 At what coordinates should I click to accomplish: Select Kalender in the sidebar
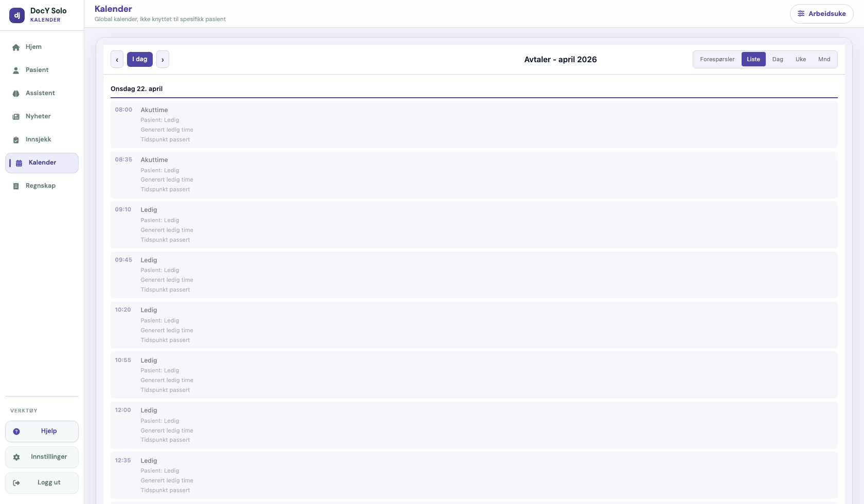[x=42, y=163]
